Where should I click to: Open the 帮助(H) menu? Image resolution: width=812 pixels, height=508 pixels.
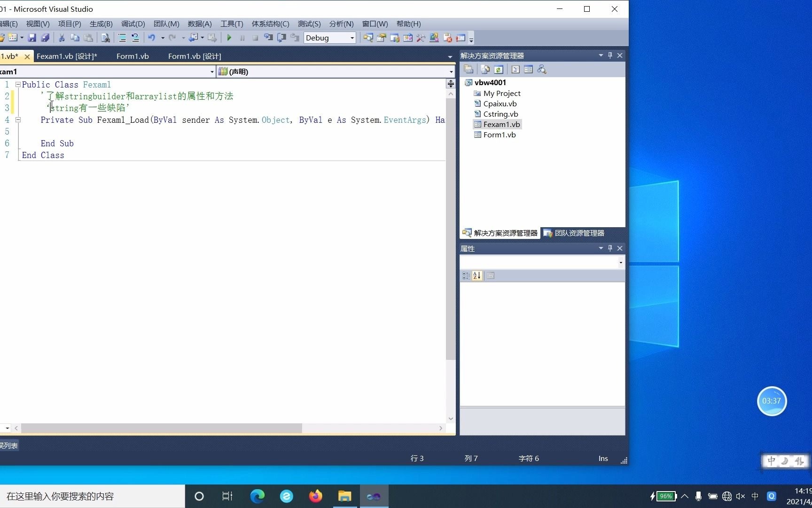click(408, 24)
